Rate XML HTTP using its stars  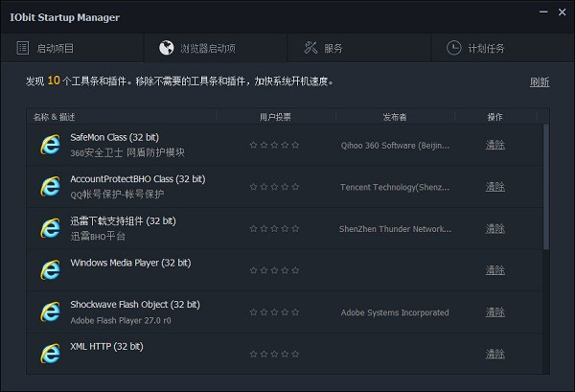[x=274, y=355]
